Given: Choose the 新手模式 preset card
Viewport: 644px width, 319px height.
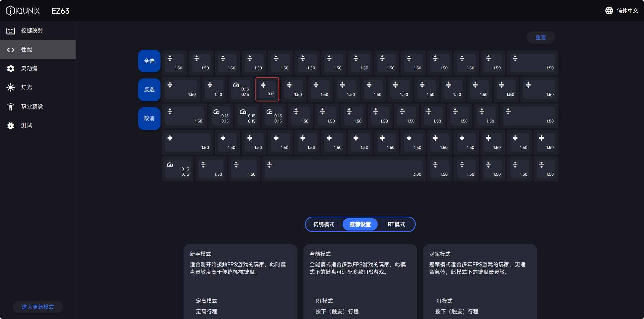Looking at the screenshot, I should (240, 281).
